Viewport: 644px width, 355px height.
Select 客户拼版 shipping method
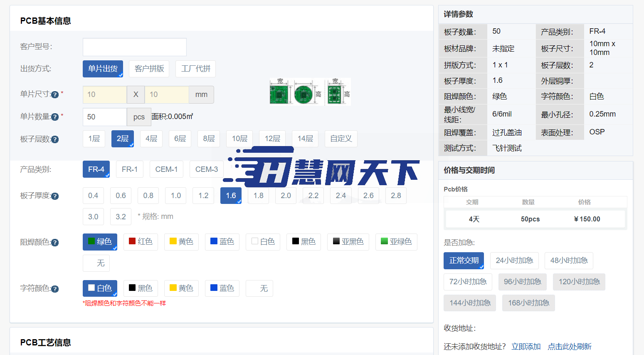[149, 69]
